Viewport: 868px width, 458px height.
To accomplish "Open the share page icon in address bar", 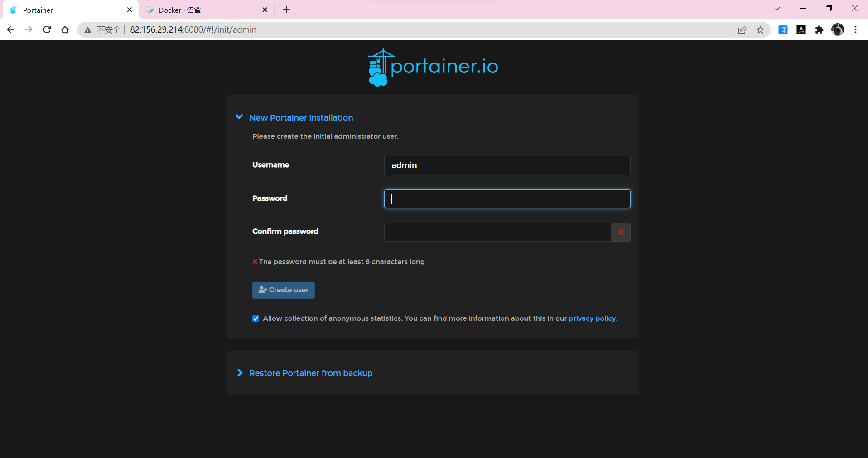I will (x=742, y=30).
